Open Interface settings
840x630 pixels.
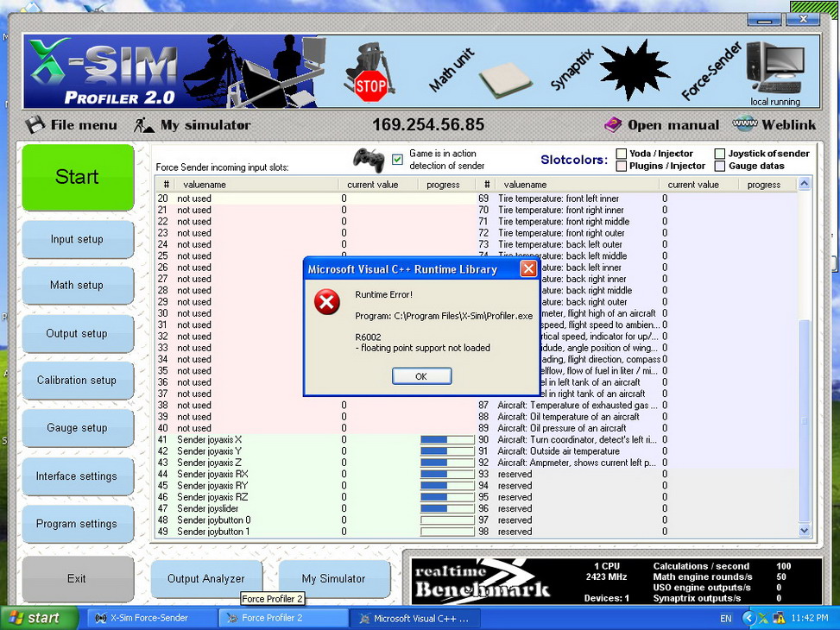coord(78,476)
